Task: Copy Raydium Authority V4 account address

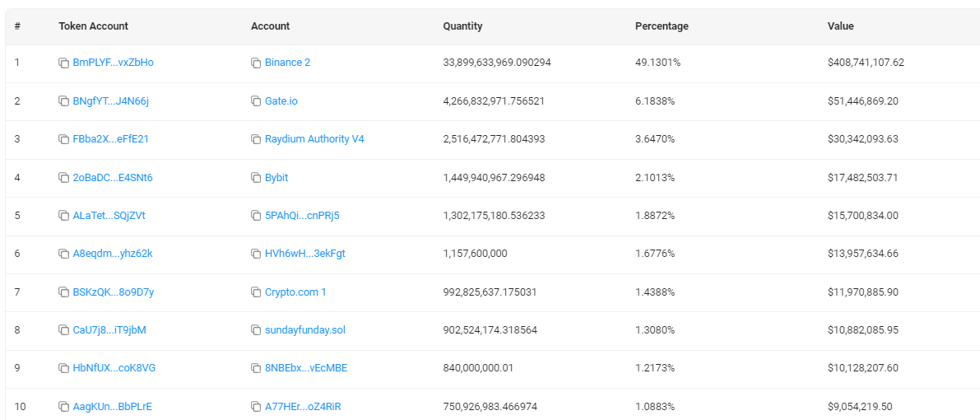Action: (256, 139)
